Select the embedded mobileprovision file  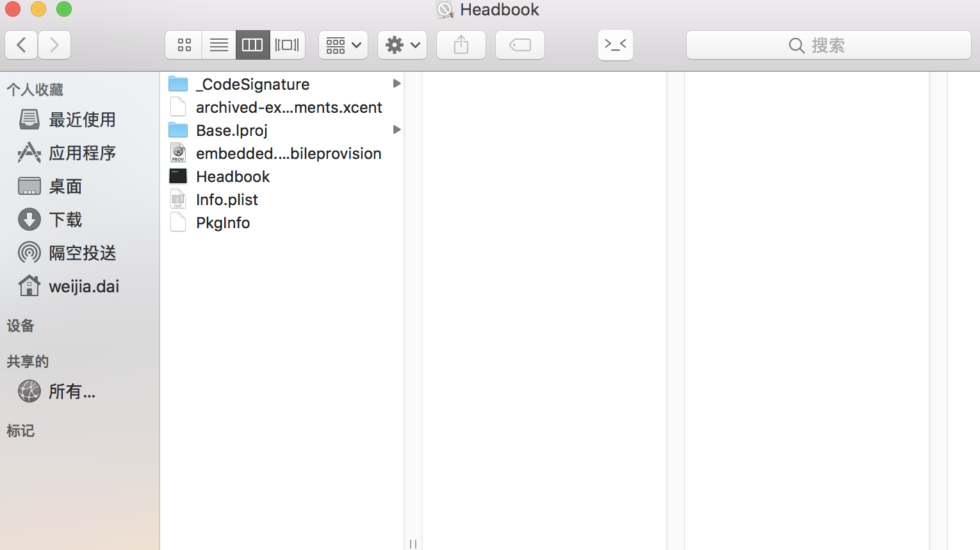pos(288,154)
